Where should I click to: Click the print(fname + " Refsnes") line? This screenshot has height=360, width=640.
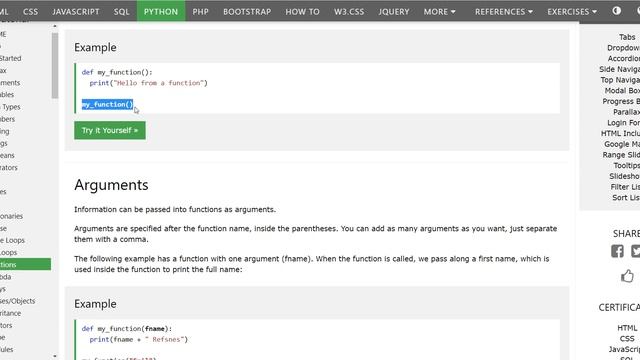(x=139, y=339)
